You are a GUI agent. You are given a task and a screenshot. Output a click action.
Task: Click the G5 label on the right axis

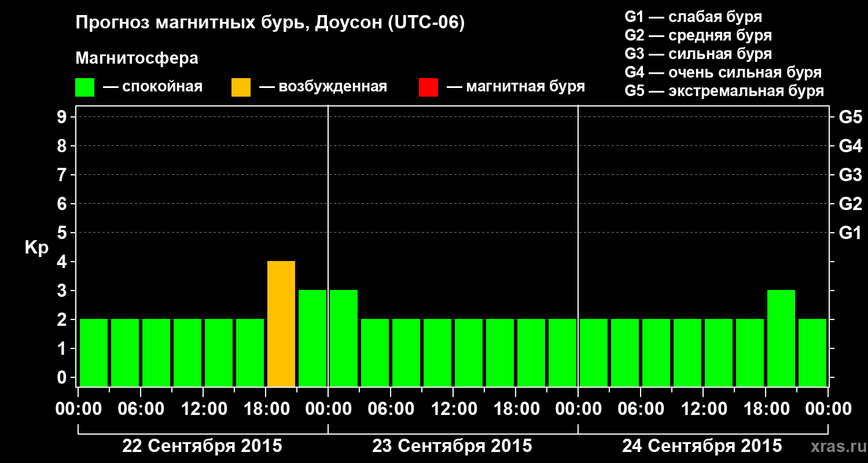click(851, 117)
